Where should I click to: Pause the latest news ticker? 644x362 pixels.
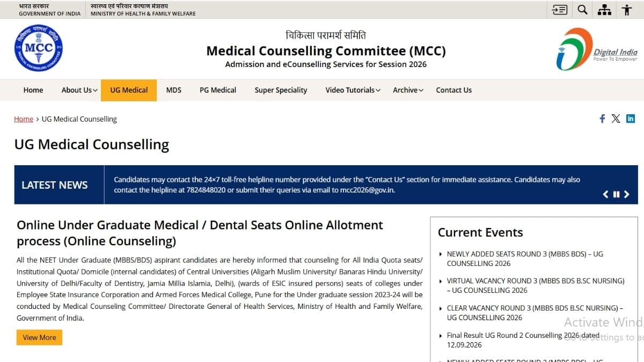click(x=616, y=194)
